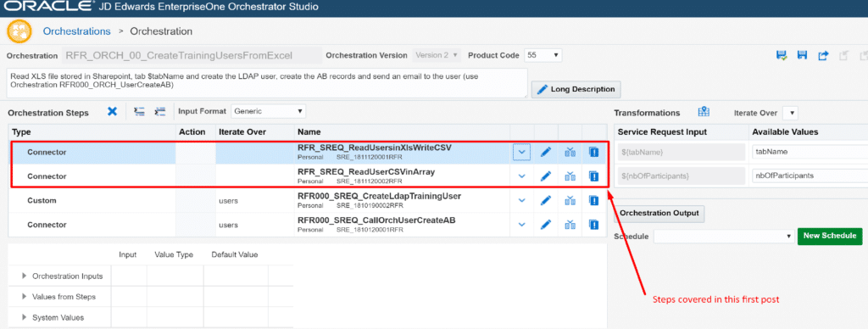Viewport: 868px width, 329px height.
Task: Open the transformations map icon
Action: pyautogui.click(x=704, y=112)
